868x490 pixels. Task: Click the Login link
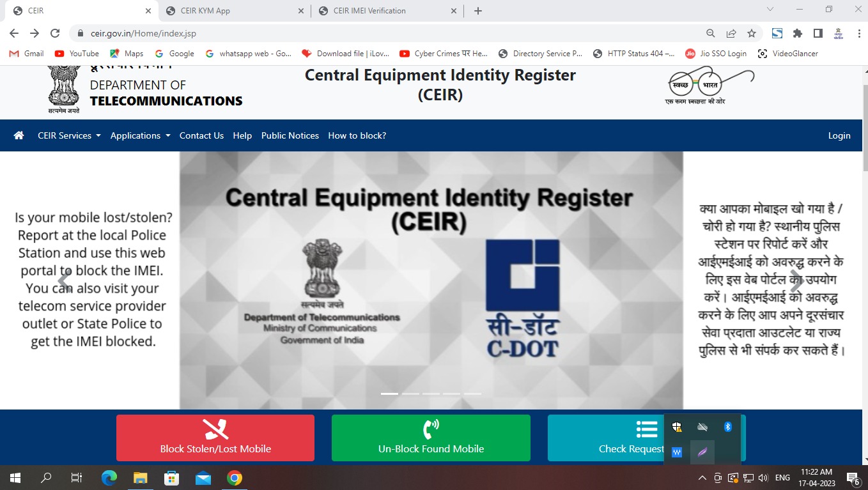[839, 135]
